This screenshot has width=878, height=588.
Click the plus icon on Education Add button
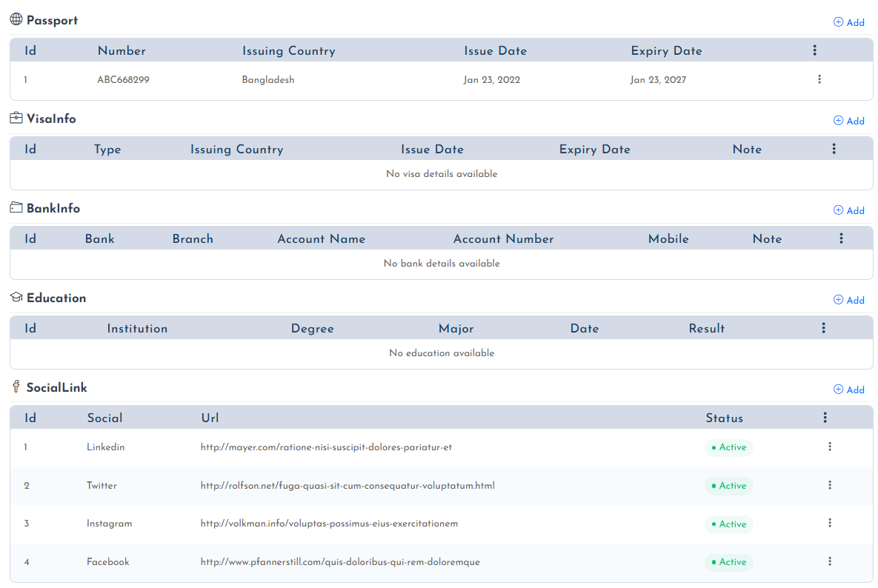pyautogui.click(x=838, y=300)
